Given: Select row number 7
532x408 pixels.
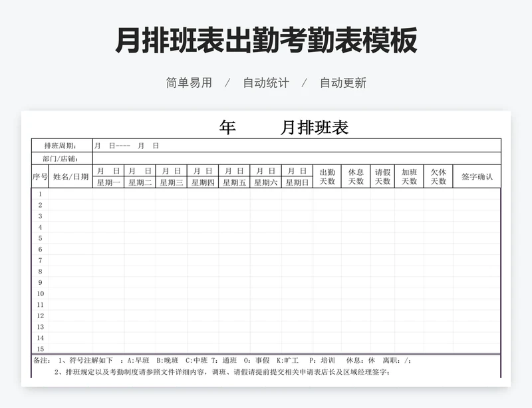Looking at the screenshot, I should pyautogui.click(x=40, y=260).
